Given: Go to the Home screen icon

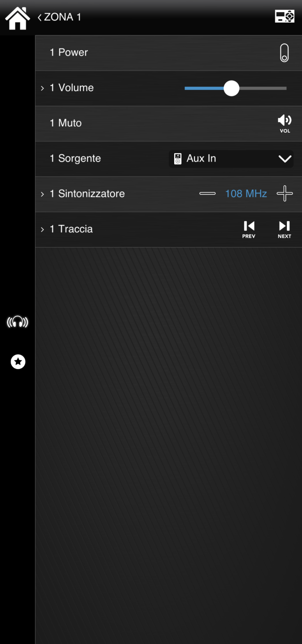Looking at the screenshot, I should click(x=18, y=18).
